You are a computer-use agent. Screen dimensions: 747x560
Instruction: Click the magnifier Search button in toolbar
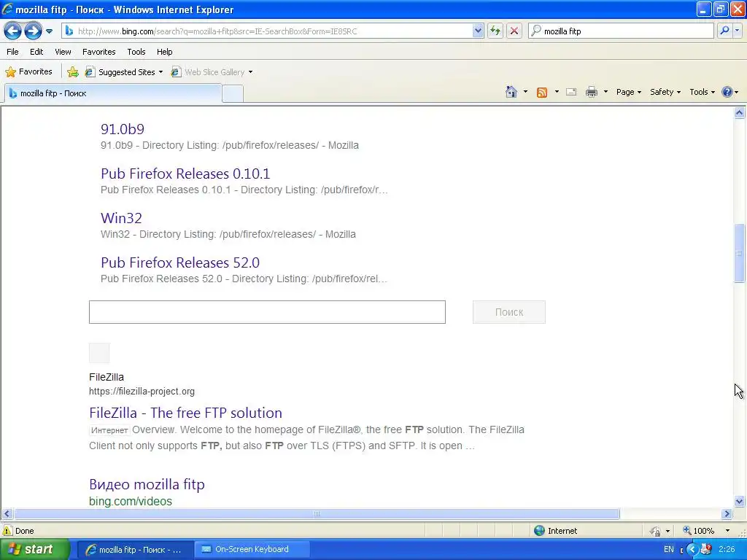point(724,31)
